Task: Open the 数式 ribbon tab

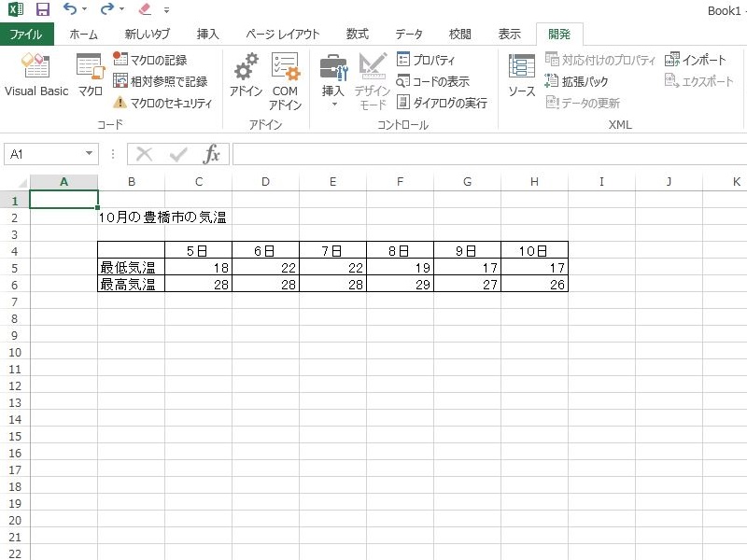Action: tap(357, 35)
